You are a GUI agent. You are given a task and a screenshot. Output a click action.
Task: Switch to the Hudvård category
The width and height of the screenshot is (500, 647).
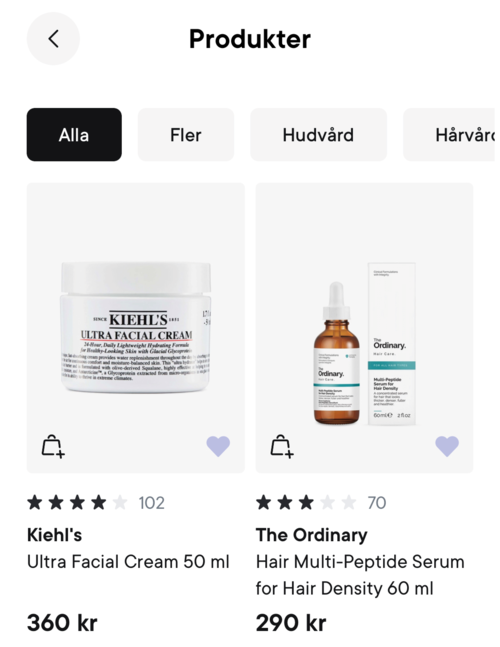click(318, 135)
